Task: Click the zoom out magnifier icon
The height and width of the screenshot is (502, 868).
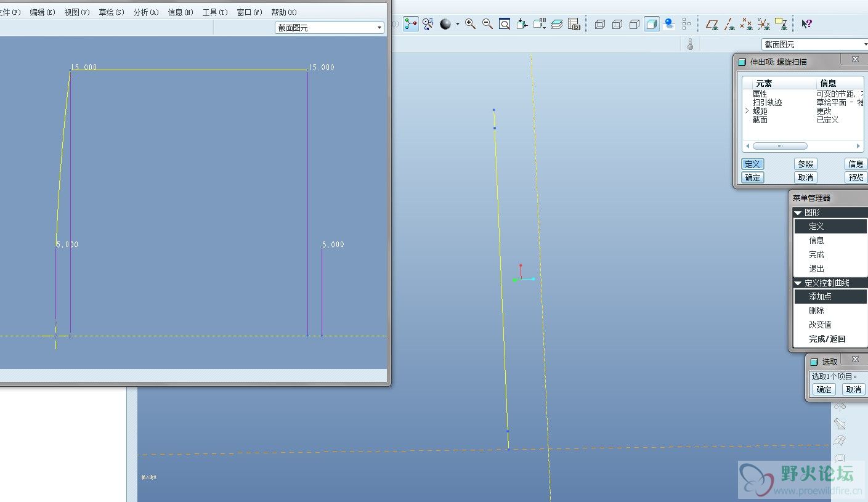Action: 487,24
